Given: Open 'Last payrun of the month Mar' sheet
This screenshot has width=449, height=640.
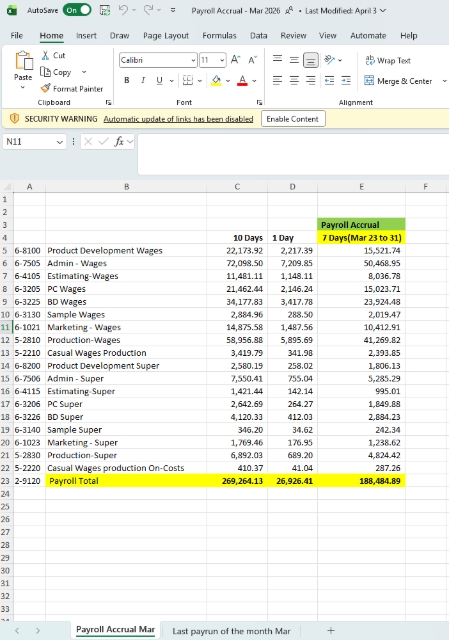Looking at the screenshot, I should coord(231,631).
